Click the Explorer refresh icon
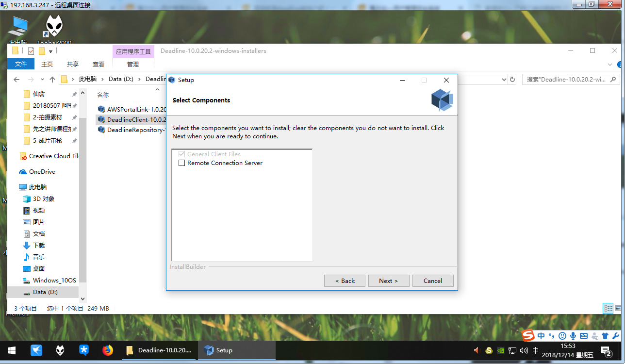This screenshot has width=625, height=364. [x=512, y=79]
